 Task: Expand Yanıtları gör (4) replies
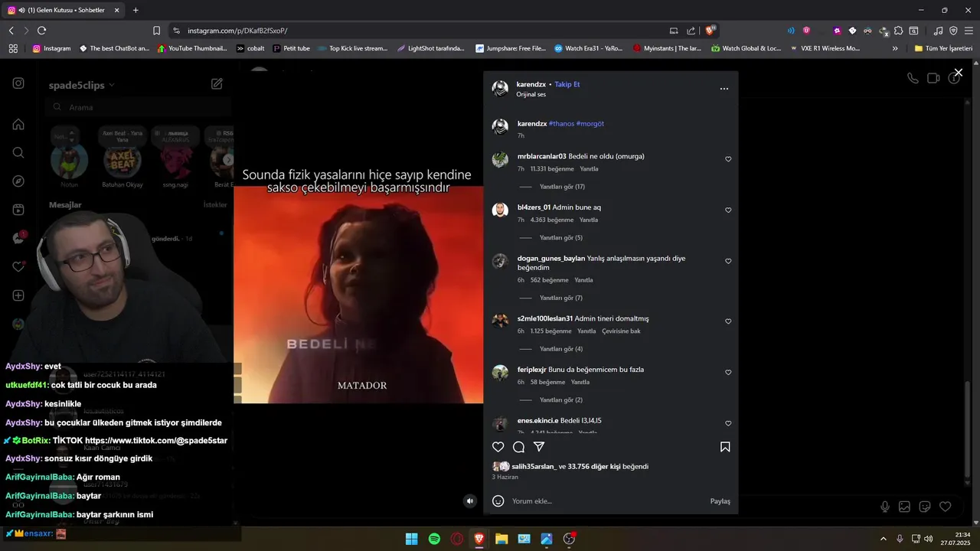click(x=561, y=349)
